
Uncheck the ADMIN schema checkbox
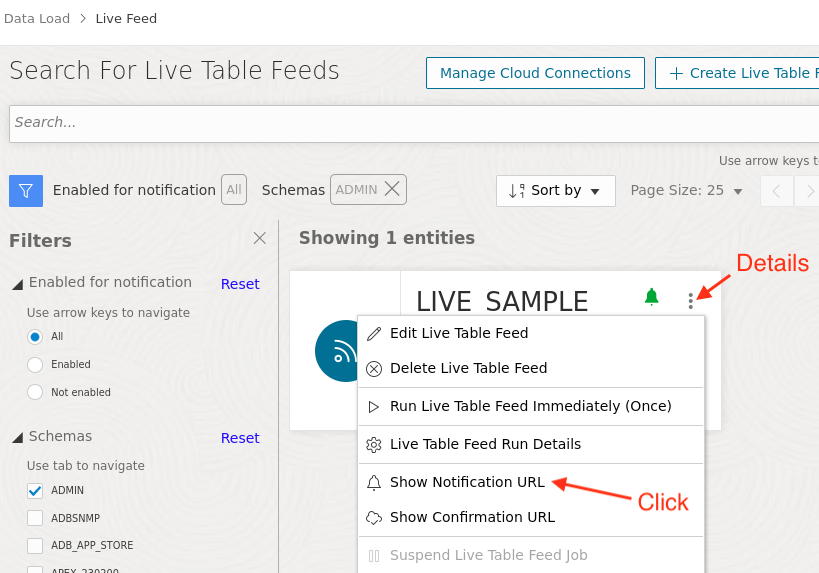[x=35, y=490]
